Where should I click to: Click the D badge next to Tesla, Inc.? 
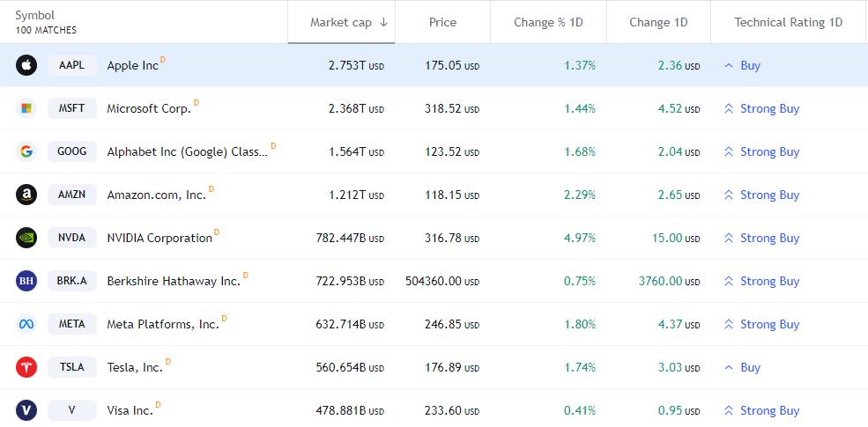click(168, 361)
